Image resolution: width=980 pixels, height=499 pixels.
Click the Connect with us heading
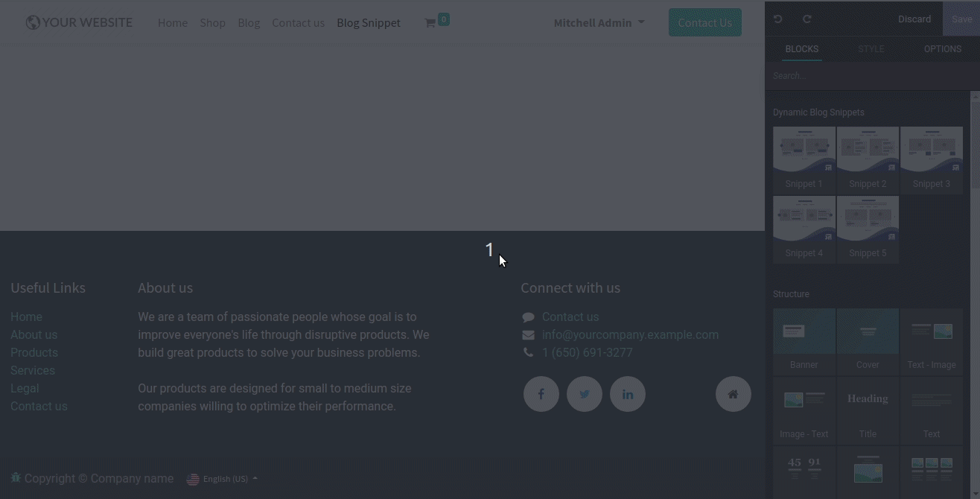(x=570, y=287)
